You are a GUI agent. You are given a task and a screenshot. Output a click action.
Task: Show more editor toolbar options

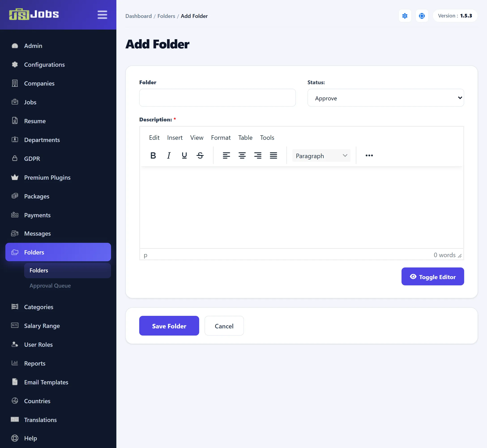(x=369, y=155)
